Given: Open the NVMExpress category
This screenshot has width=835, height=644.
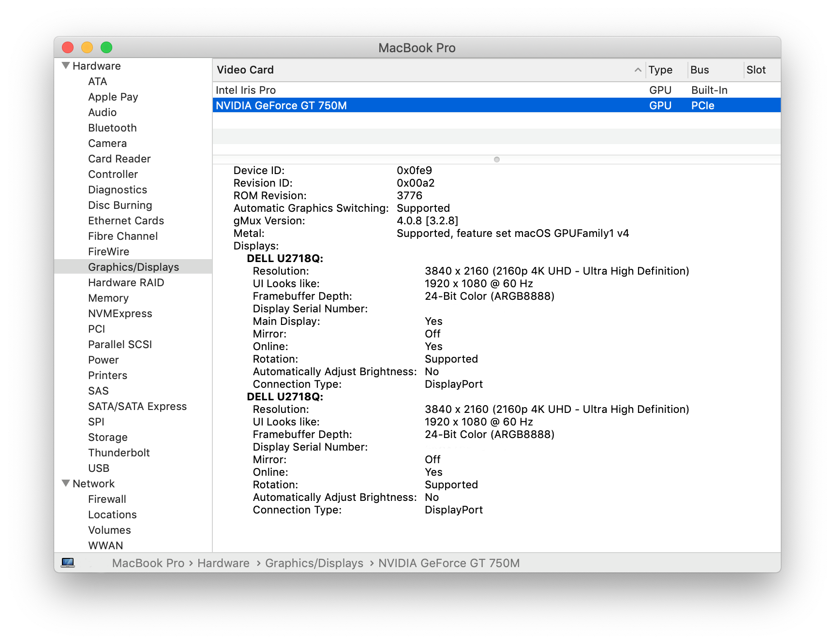Looking at the screenshot, I should pyautogui.click(x=120, y=314).
